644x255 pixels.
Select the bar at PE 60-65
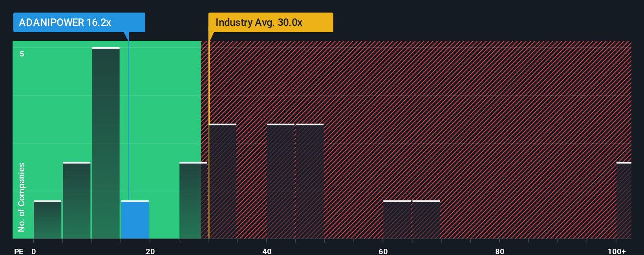pyautogui.click(x=397, y=220)
